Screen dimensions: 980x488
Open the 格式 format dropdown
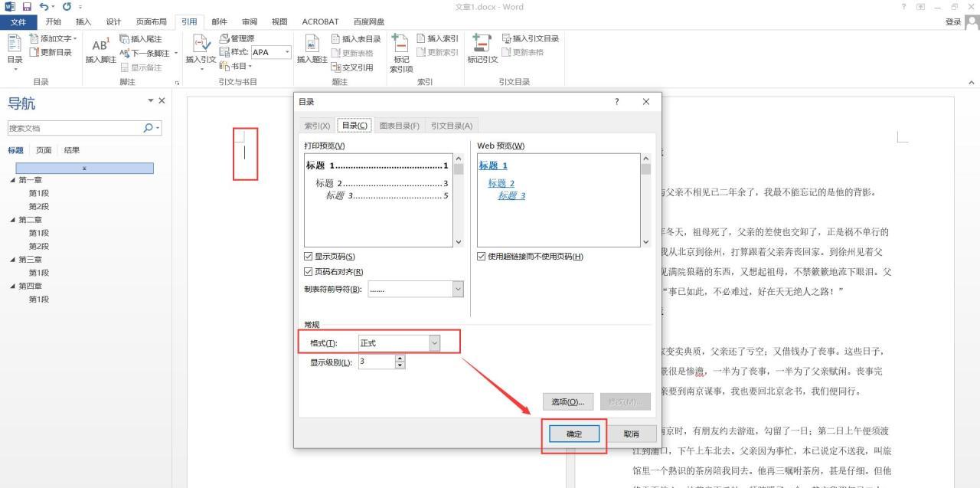[x=434, y=342]
